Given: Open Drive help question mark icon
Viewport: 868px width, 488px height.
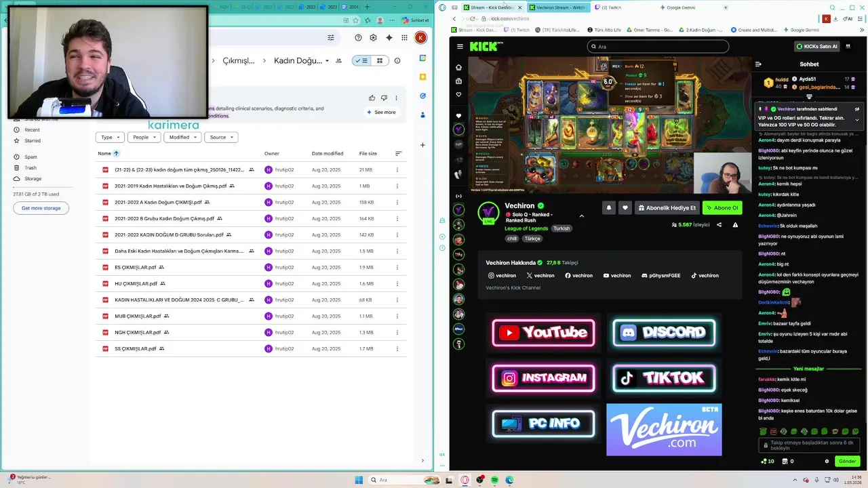Looking at the screenshot, I should pyautogui.click(x=358, y=38).
